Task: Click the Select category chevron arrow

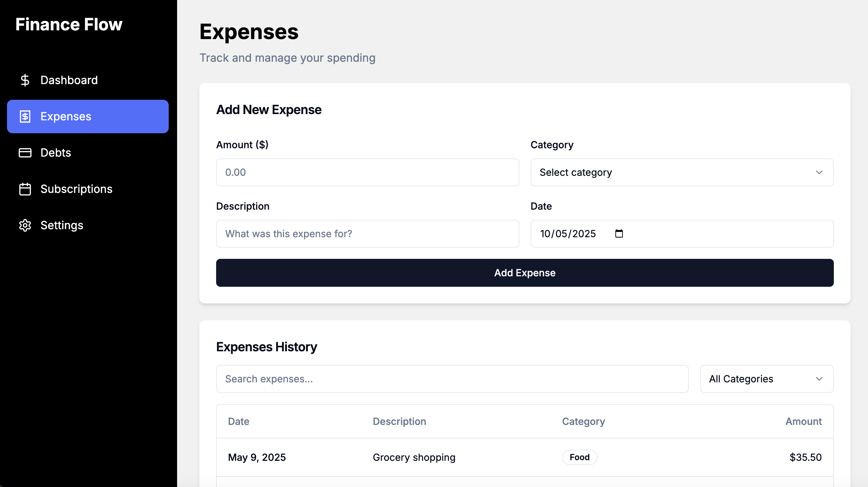Action: pos(819,172)
